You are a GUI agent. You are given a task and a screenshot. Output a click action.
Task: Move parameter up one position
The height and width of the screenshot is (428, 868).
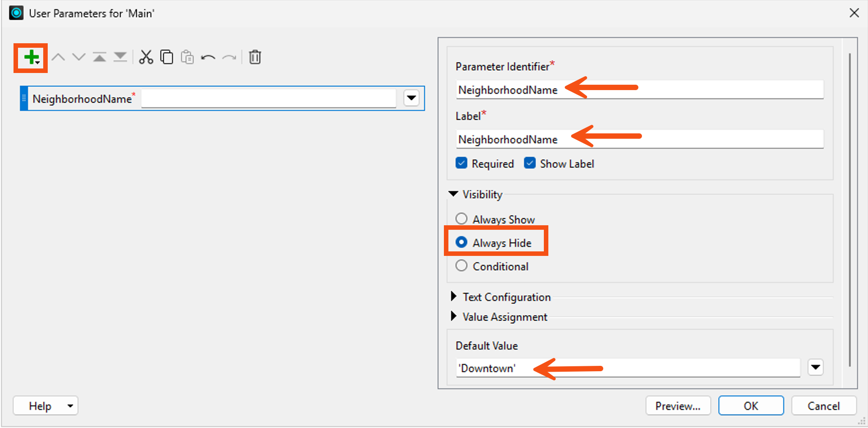[x=58, y=57]
